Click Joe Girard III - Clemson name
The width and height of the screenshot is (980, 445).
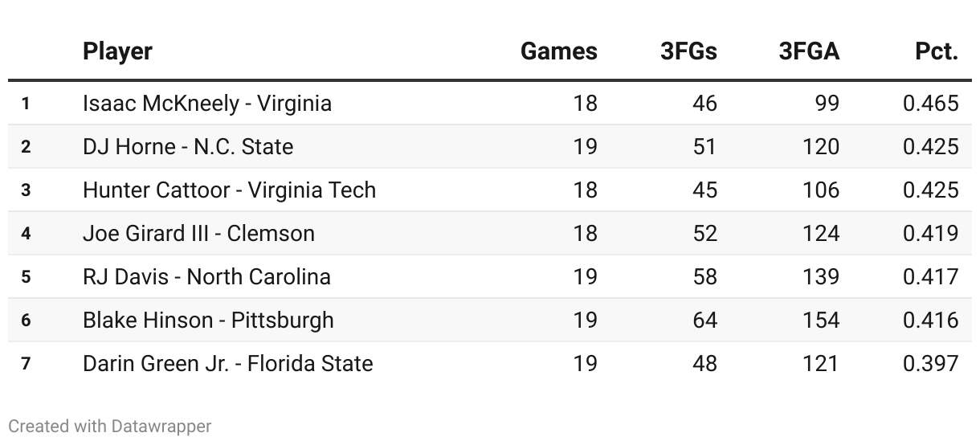coord(198,234)
